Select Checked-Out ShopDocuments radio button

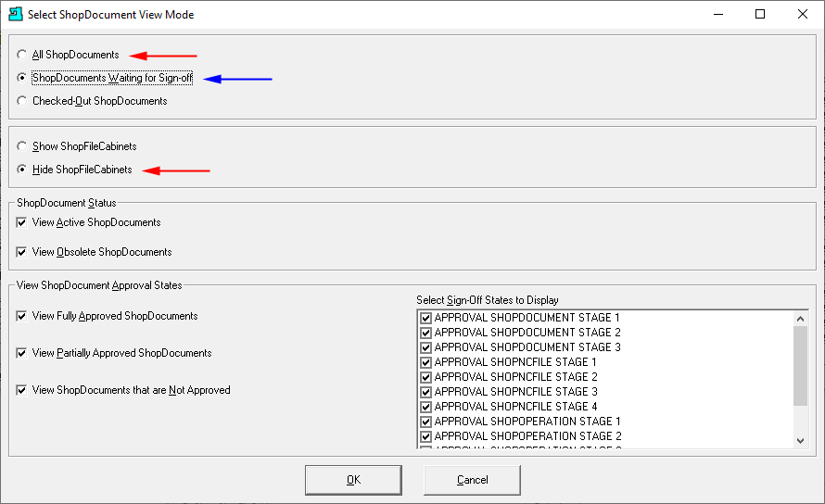21,101
